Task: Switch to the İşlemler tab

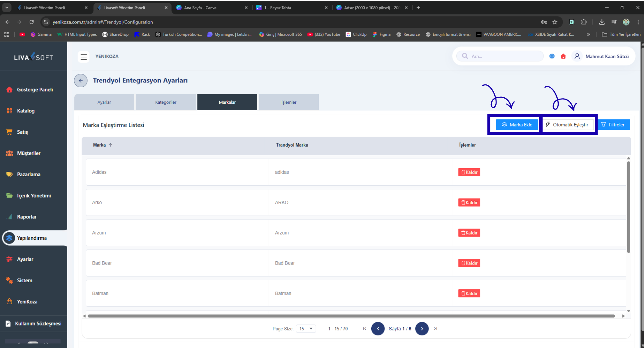Action: 289,102
